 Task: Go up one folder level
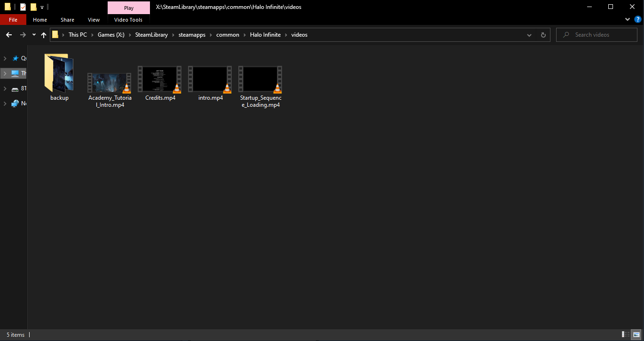click(44, 35)
